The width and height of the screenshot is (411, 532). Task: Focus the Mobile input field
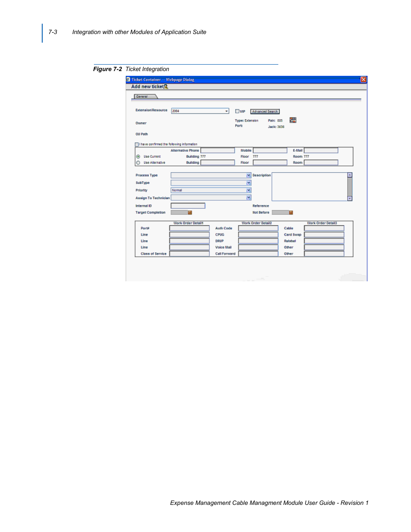pyautogui.click(x=270, y=150)
